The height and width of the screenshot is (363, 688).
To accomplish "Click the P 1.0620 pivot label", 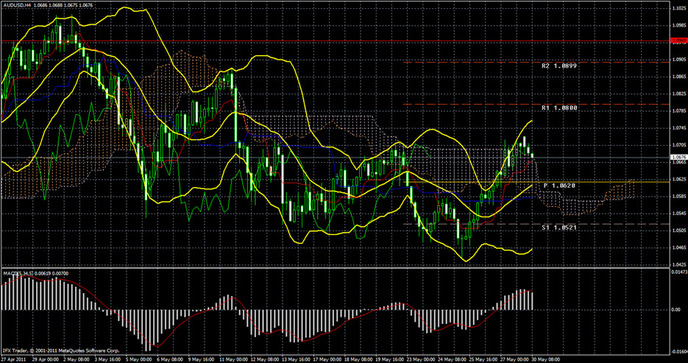I will tap(559, 186).
